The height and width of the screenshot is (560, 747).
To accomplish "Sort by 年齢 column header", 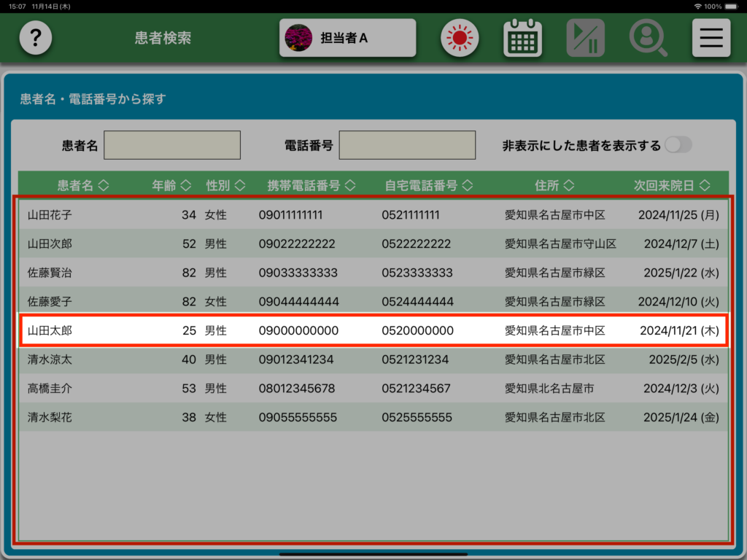I will click(x=171, y=186).
